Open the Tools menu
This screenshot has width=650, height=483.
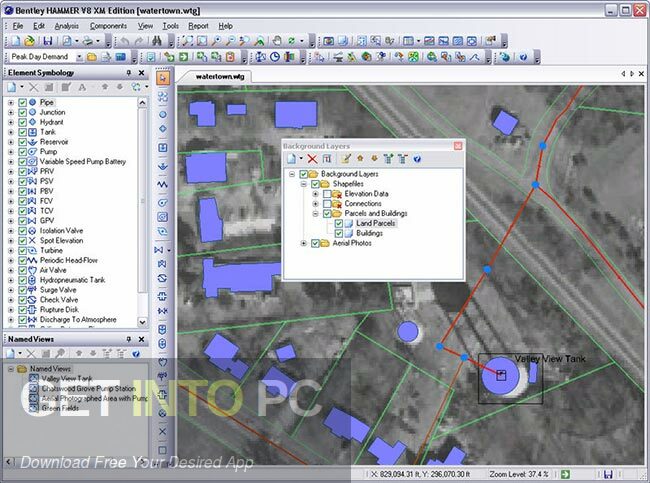(x=170, y=26)
